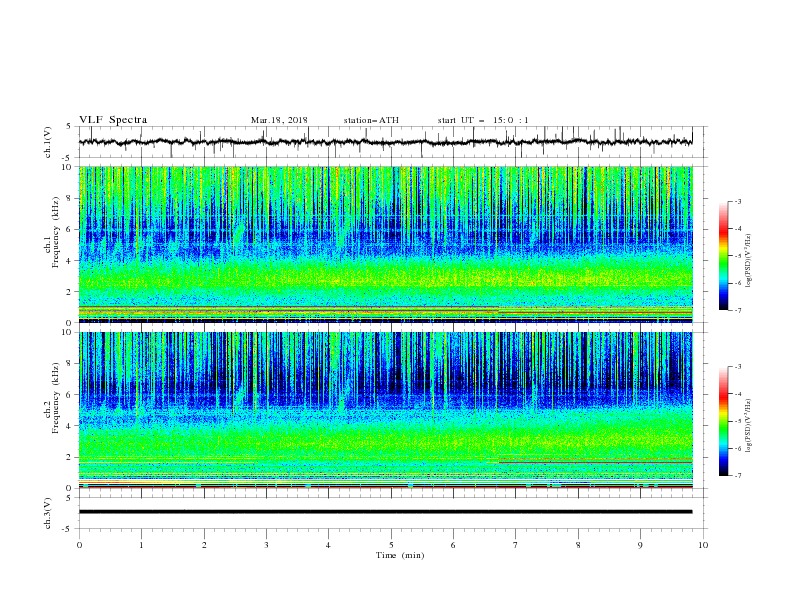Click the '-5' tick on ch.2 color bar
The image size is (792, 612).
[x=737, y=421]
